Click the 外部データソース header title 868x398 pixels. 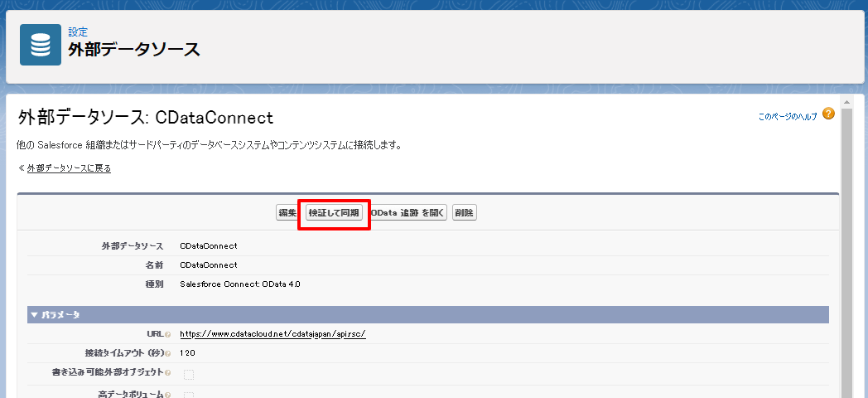134,49
